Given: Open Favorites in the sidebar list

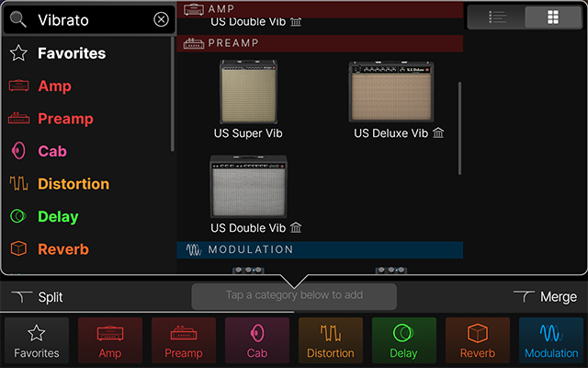Looking at the screenshot, I should (71, 53).
